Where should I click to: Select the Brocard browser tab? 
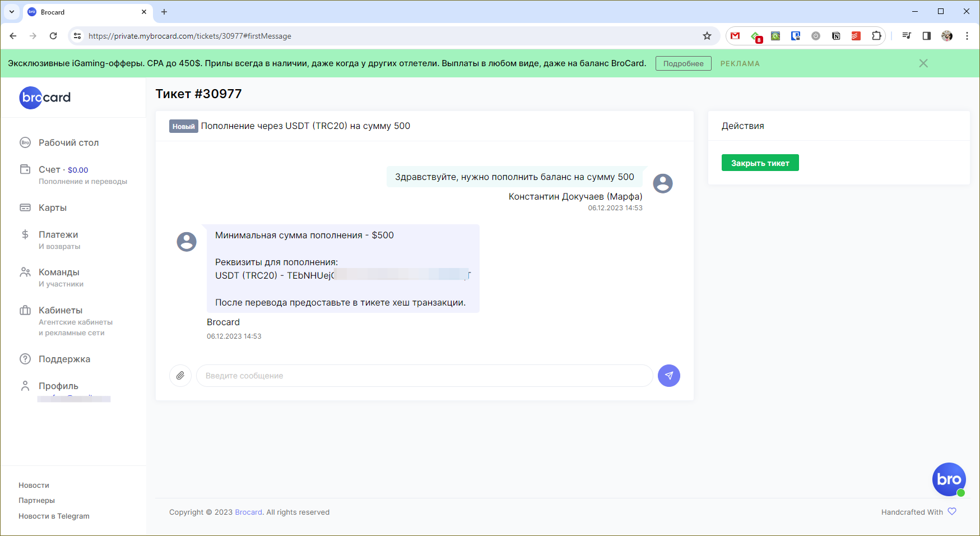87,12
